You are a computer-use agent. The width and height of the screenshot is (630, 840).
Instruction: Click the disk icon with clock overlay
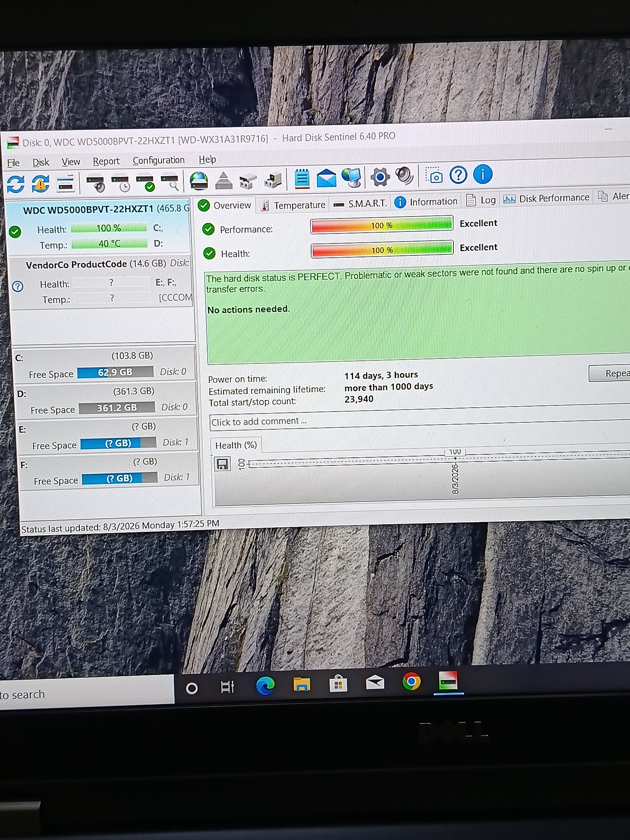(121, 182)
